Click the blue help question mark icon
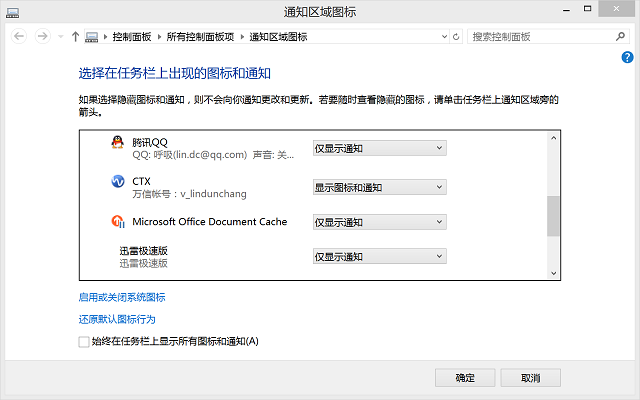 pyautogui.click(x=627, y=58)
